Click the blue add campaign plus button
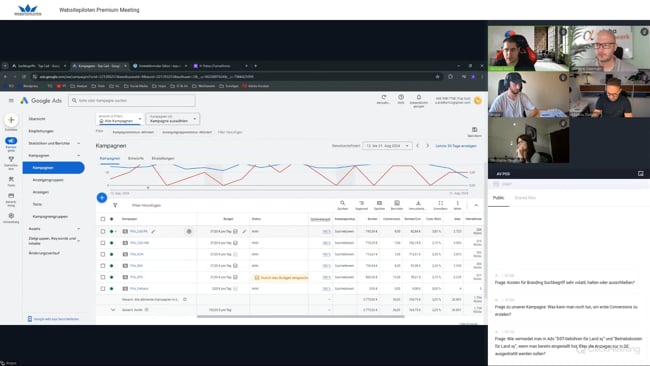The height and width of the screenshot is (366, 650). click(x=102, y=198)
